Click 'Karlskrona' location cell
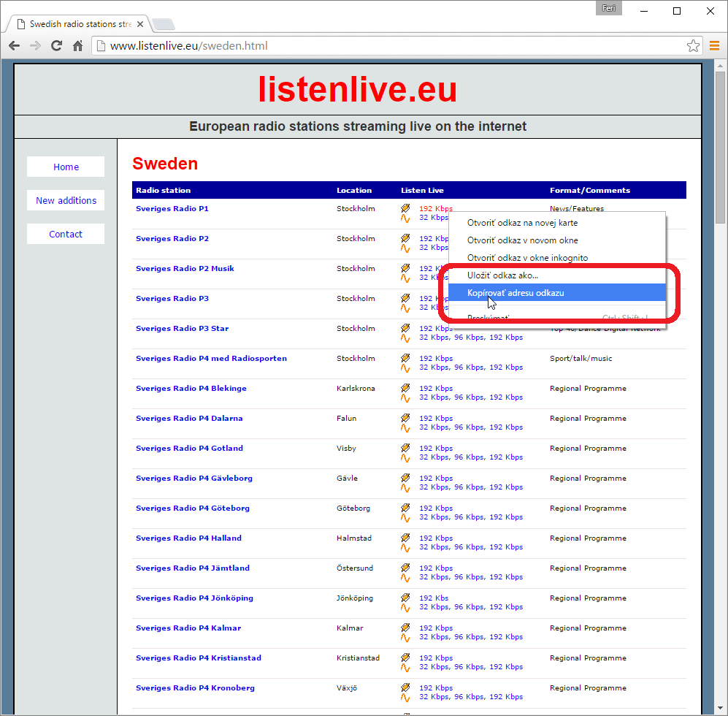This screenshot has height=716, width=728. point(356,389)
